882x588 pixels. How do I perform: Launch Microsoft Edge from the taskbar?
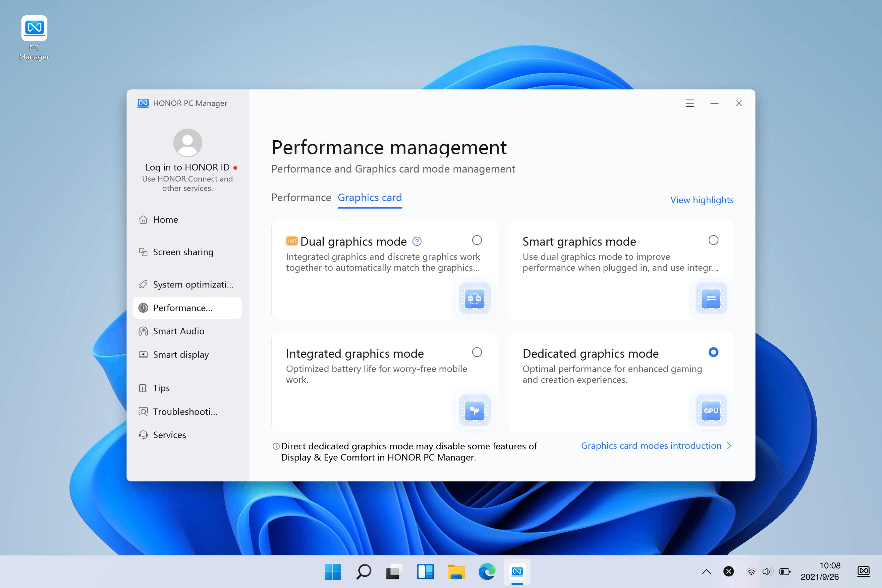(487, 571)
